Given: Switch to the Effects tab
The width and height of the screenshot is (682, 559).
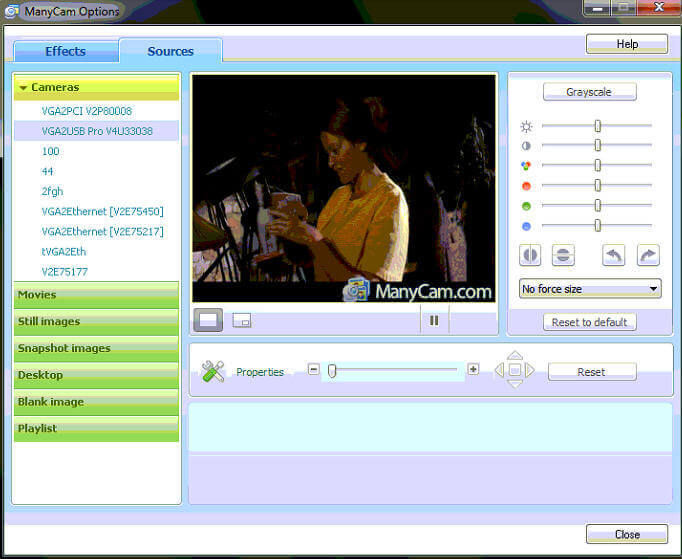Looking at the screenshot, I should [66, 51].
